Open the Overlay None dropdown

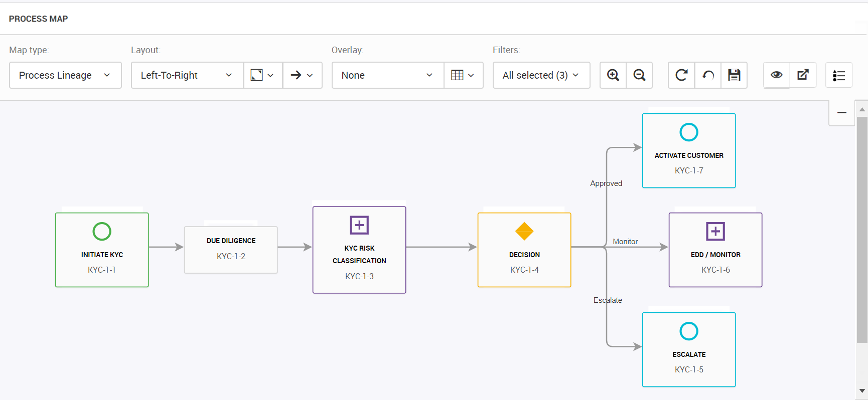coord(388,75)
